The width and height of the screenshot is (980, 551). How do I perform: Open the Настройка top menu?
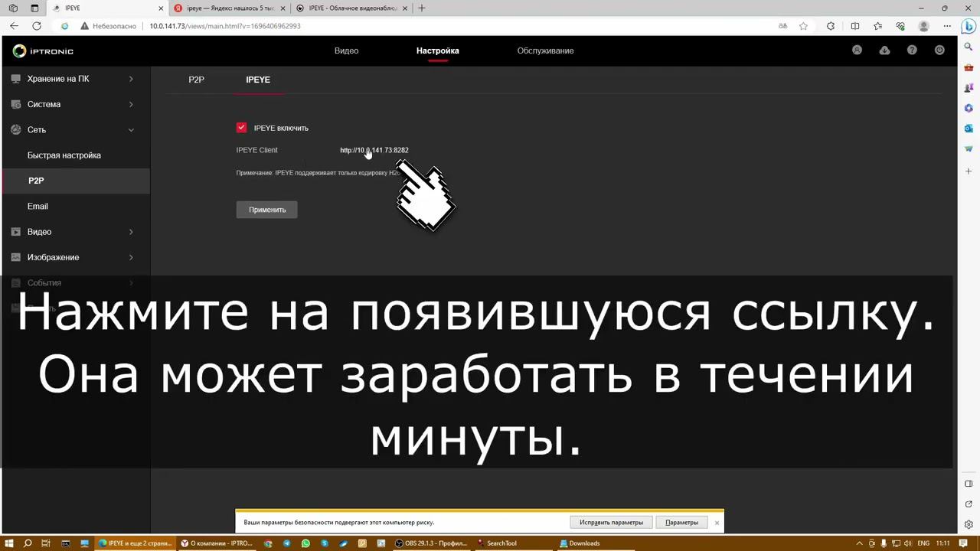tap(438, 51)
